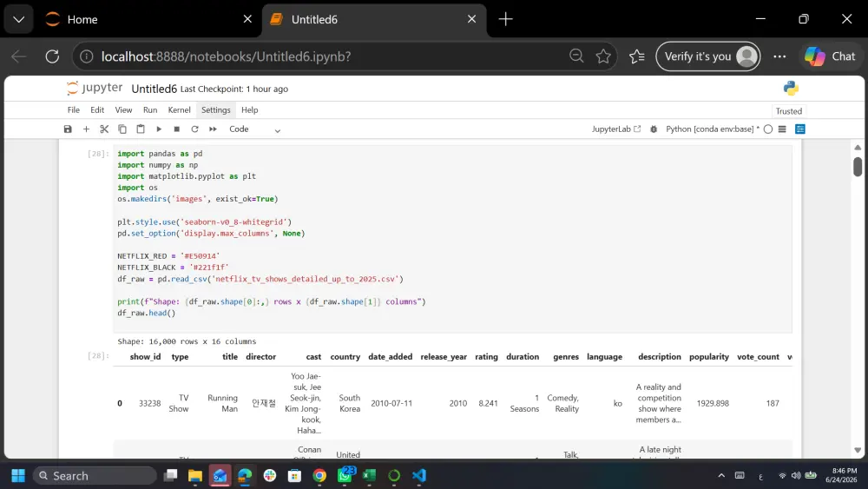Copy the selected cell
The width and height of the screenshot is (868, 489).
pyautogui.click(x=122, y=129)
